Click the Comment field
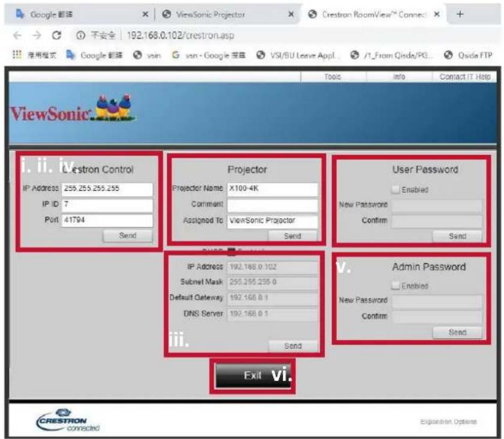Image resolution: width=504 pixels, height=439 pixels. pos(272,205)
